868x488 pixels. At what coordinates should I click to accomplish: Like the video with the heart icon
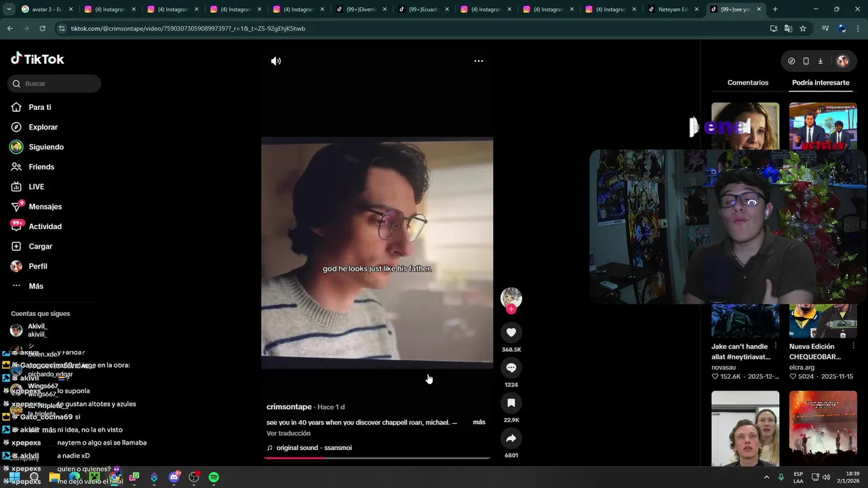click(511, 332)
